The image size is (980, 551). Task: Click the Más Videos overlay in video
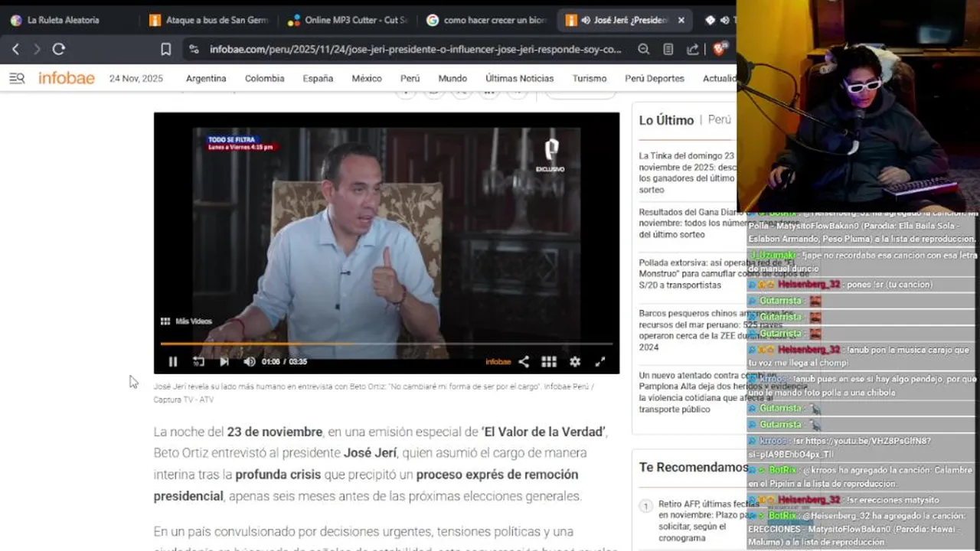coord(186,321)
